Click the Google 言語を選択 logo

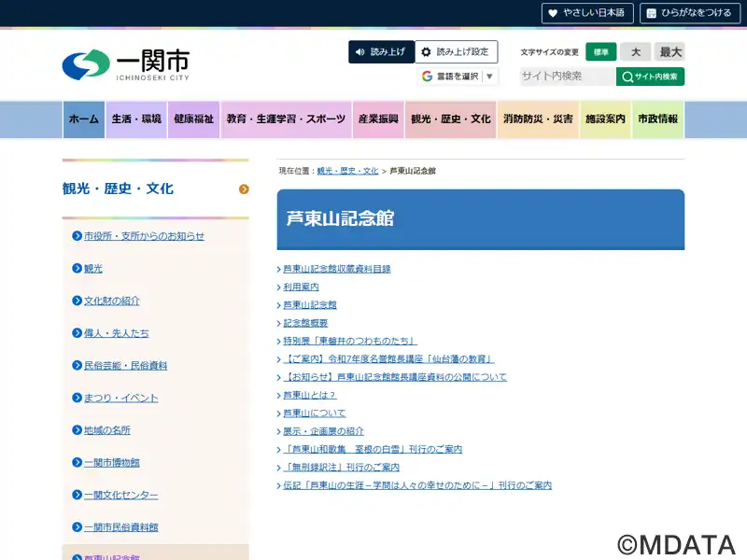pyautogui.click(x=427, y=77)
